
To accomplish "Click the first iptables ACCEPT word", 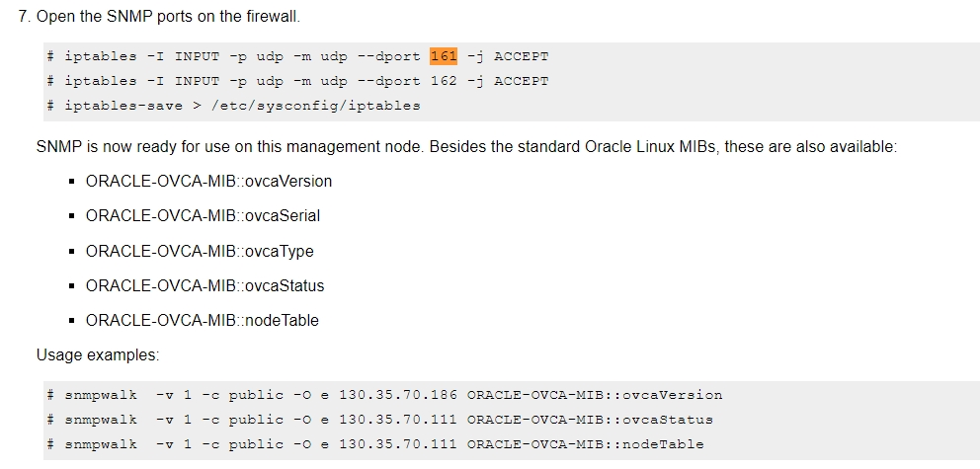I will [522, 56].
